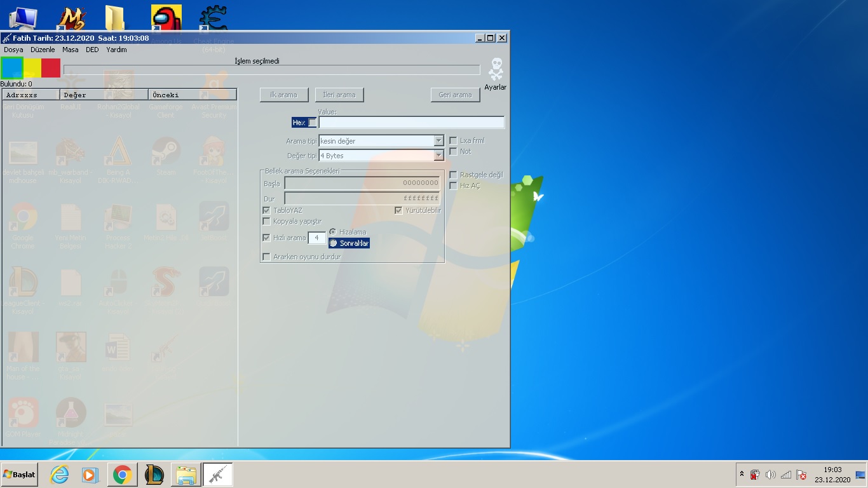868x488 pixels.
Task: Enable the Hex checkbox
Action: (x=312, y=123)
